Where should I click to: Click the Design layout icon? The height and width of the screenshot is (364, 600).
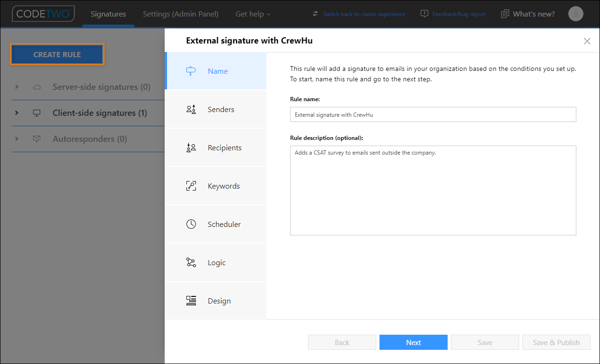click(191, 301)
